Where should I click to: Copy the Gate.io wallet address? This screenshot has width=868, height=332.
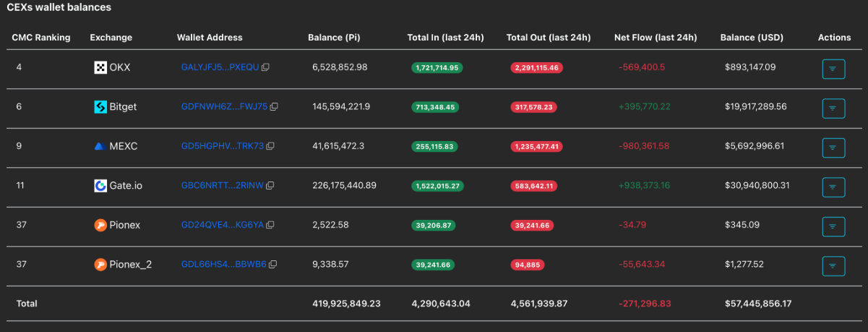(x=270, y=186)
